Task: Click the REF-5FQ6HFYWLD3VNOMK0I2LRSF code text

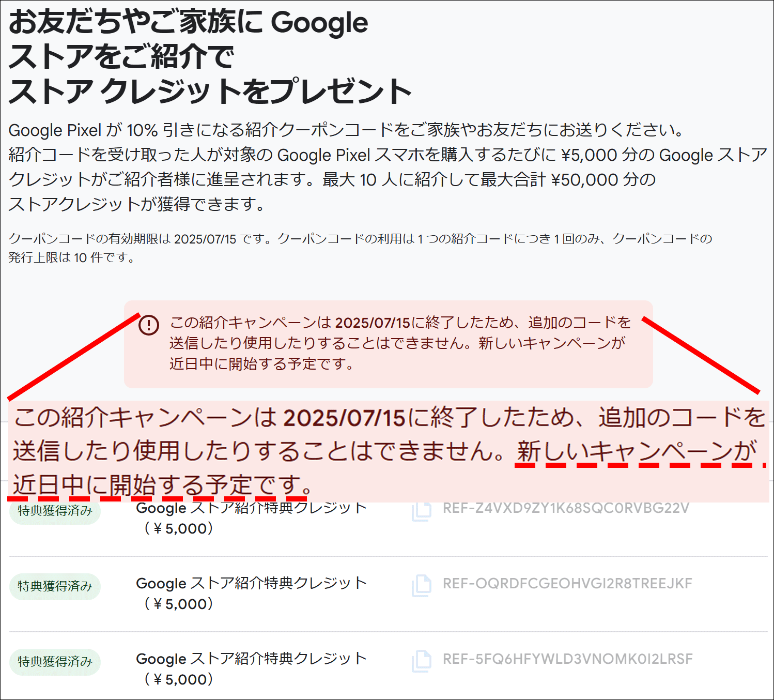Action: [x=567, y=659]
